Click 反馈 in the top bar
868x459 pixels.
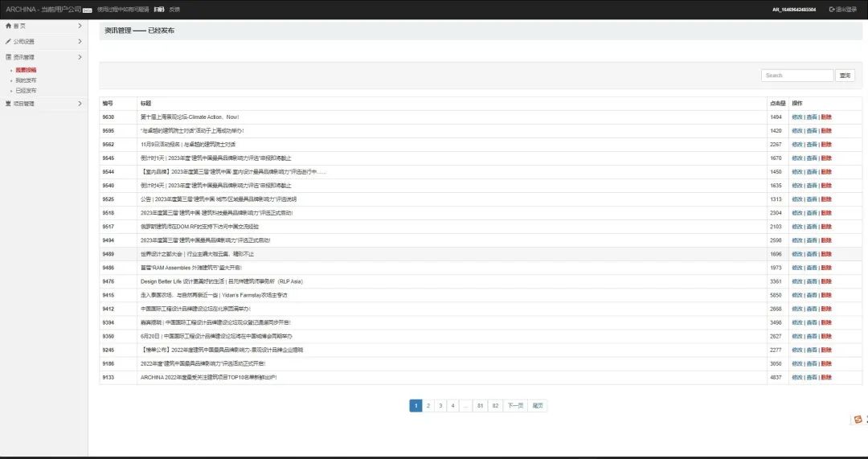coord(174,10)
